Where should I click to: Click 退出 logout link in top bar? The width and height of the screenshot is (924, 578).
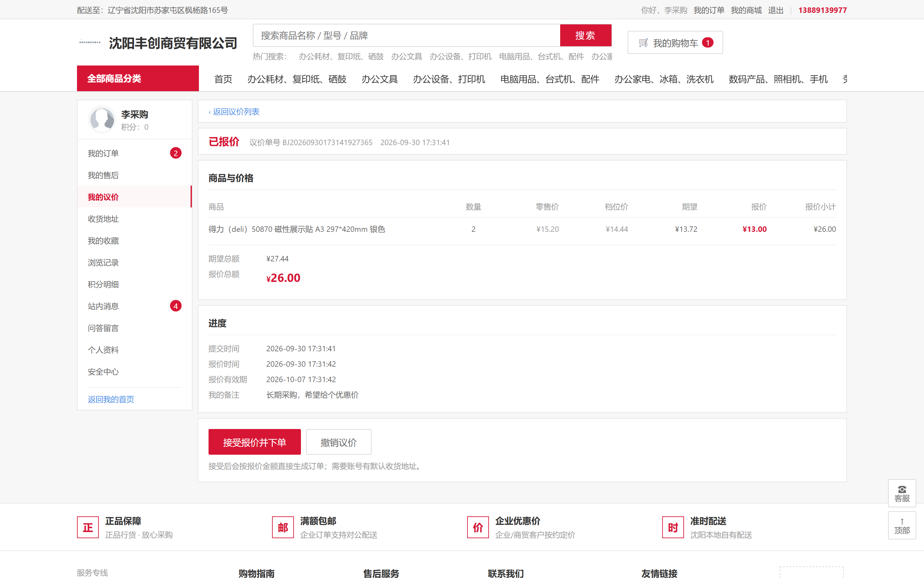[x=776, y=10]
